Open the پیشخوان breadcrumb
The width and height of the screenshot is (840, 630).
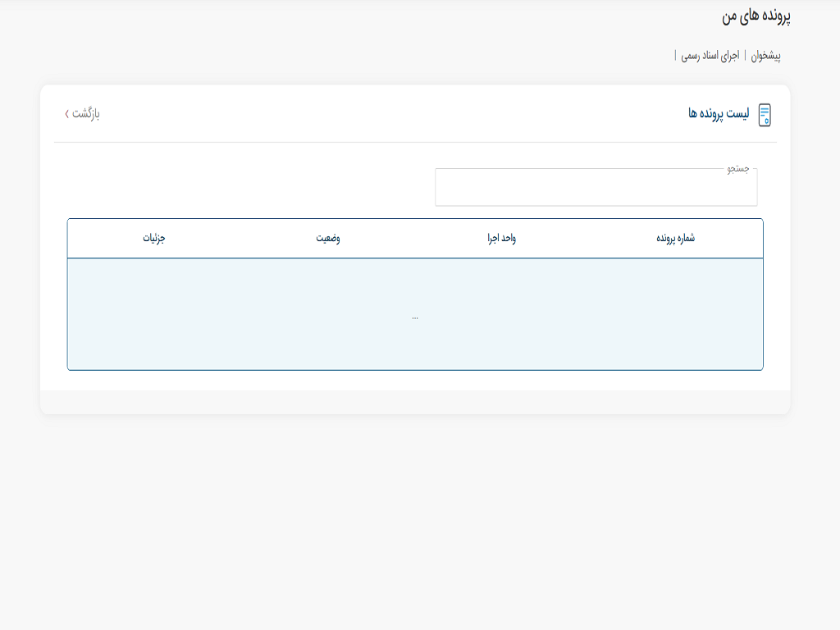(x=765, y=56)
